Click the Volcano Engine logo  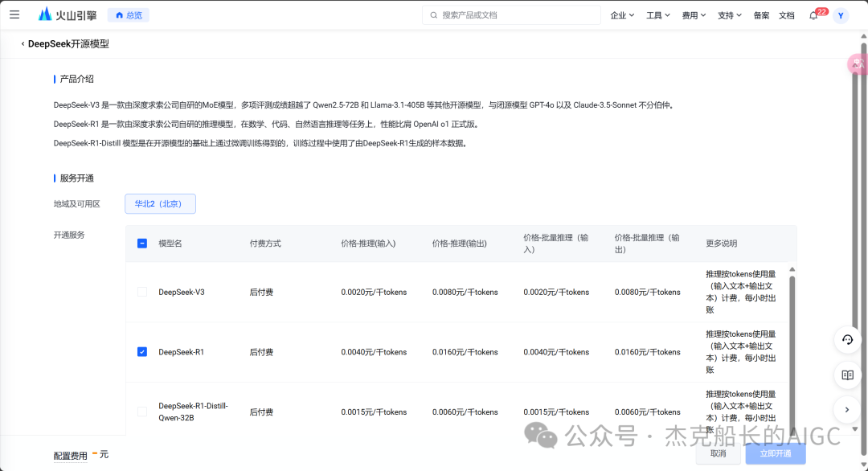[x=68, y=15]
